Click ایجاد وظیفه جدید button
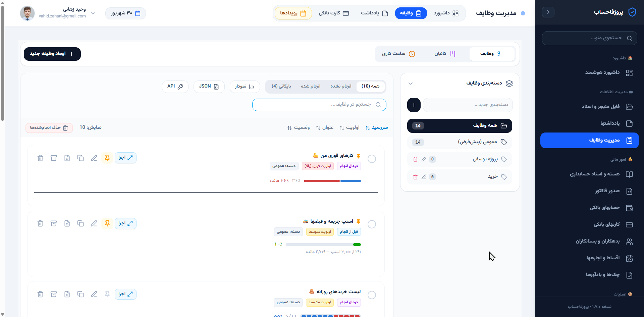Image resolution: width=644 pixels, height=317 pixels. pos(52,54)
